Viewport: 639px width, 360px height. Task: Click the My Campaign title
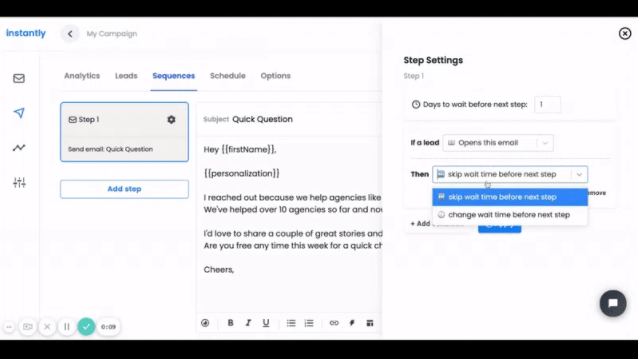(112, 34)
